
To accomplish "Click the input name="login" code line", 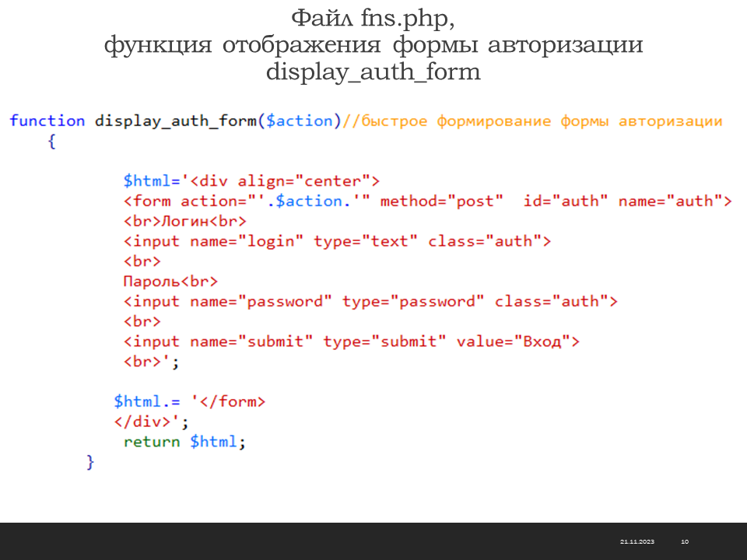I will (336, 241).
